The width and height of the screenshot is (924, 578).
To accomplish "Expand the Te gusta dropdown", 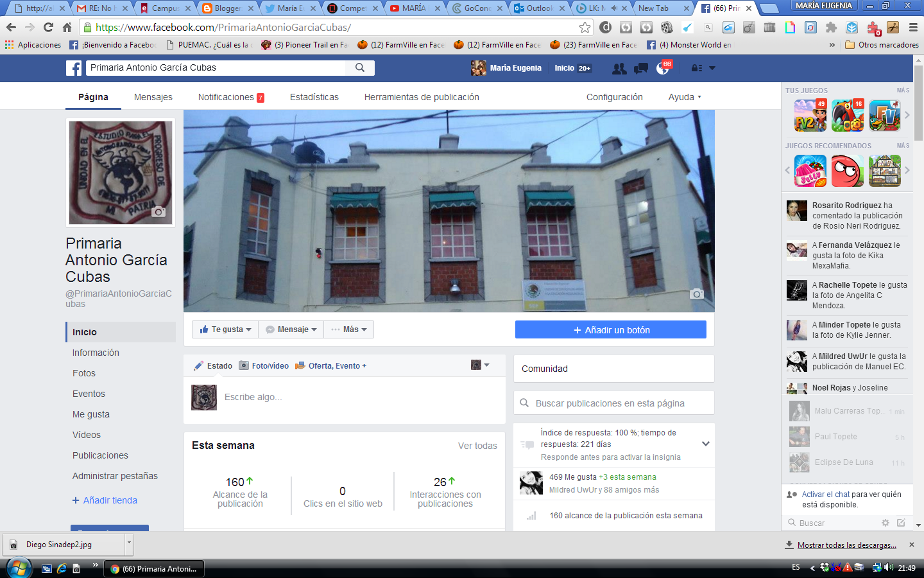I will 225,329.
